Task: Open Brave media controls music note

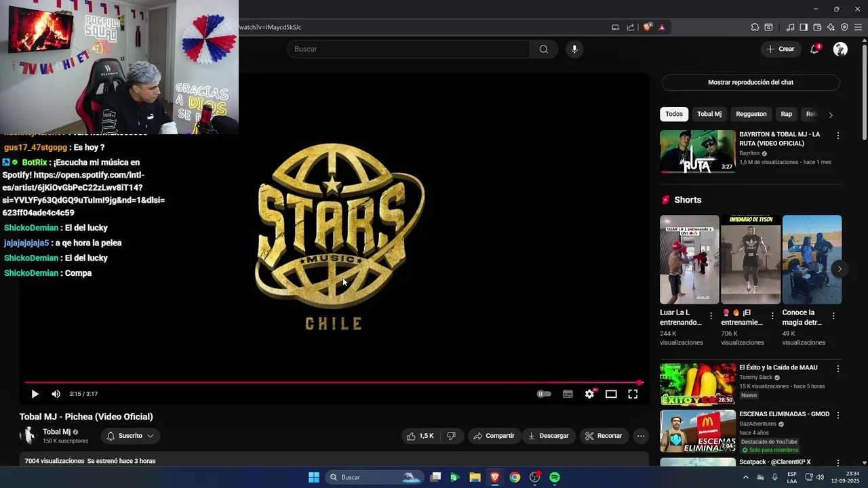Action: (790, 27)
